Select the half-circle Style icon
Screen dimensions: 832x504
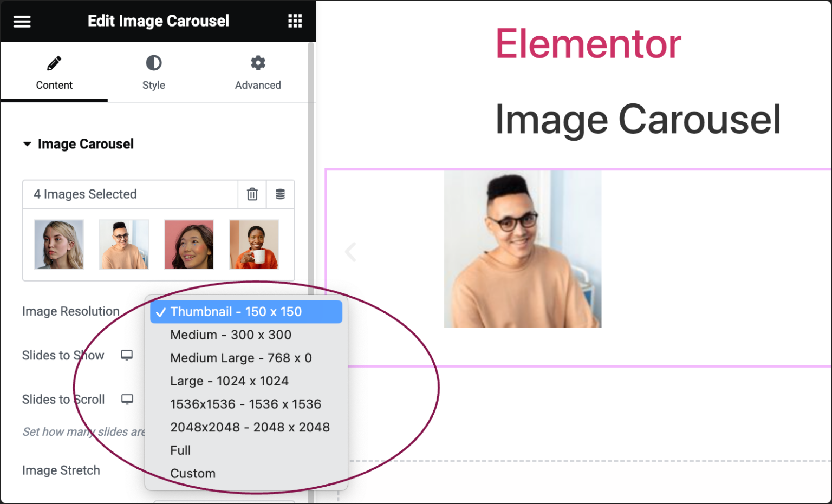point(153,64)
